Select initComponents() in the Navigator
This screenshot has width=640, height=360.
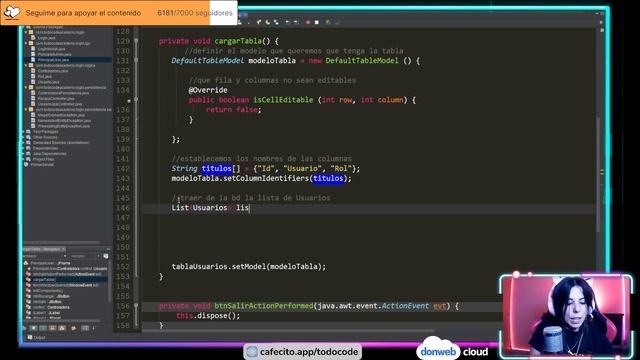[48, 291]
